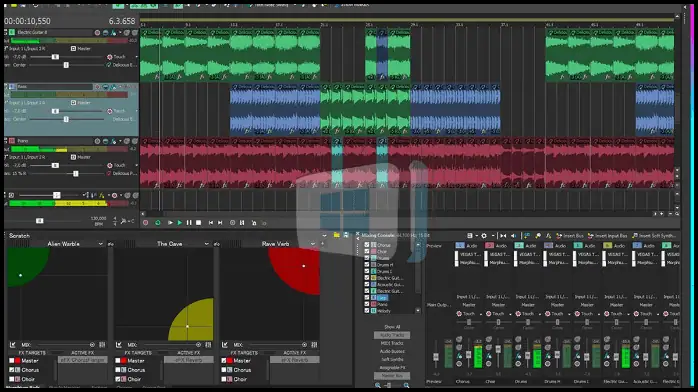Open folder icon in Scratch panel
This screenshot has width=698, height=392.
[x=337, y=235]
